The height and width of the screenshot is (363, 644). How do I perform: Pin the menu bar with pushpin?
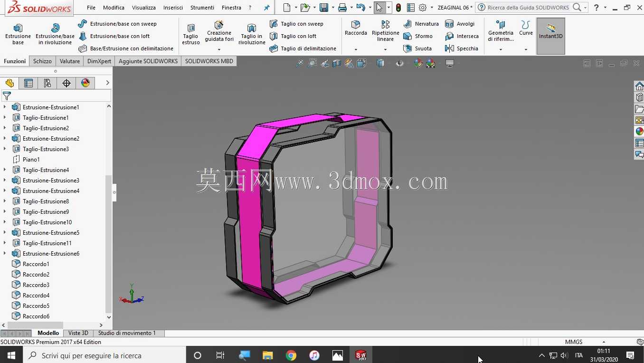pyautogui.click(x=266, y=8)
